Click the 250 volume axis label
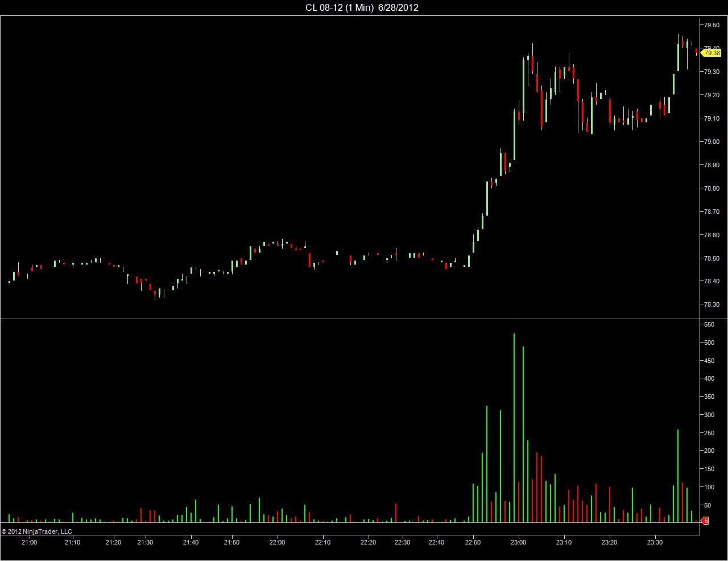The width and height of the screenshot is (728, 561). tap(709, 433)
